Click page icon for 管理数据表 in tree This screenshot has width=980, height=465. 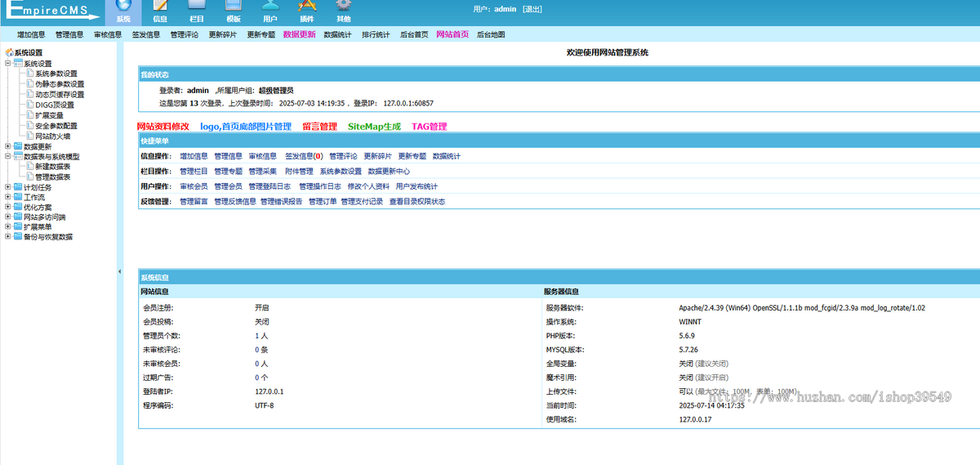[x=29, y=177]
